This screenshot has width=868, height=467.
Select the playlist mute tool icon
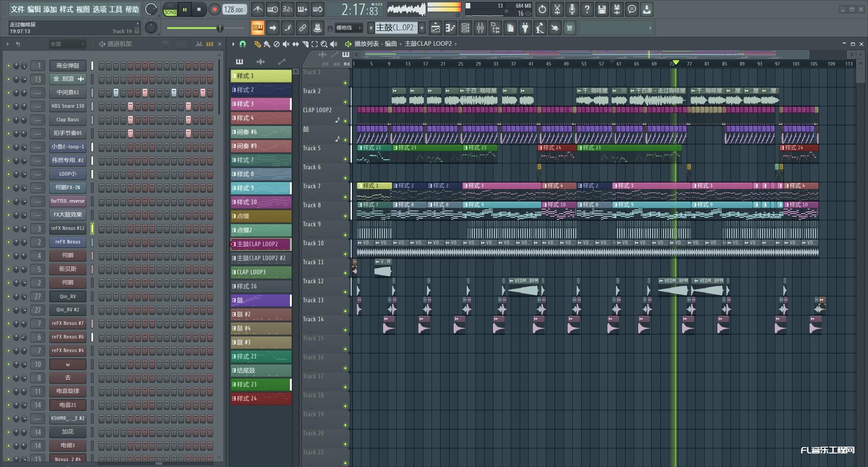(286, 44)
